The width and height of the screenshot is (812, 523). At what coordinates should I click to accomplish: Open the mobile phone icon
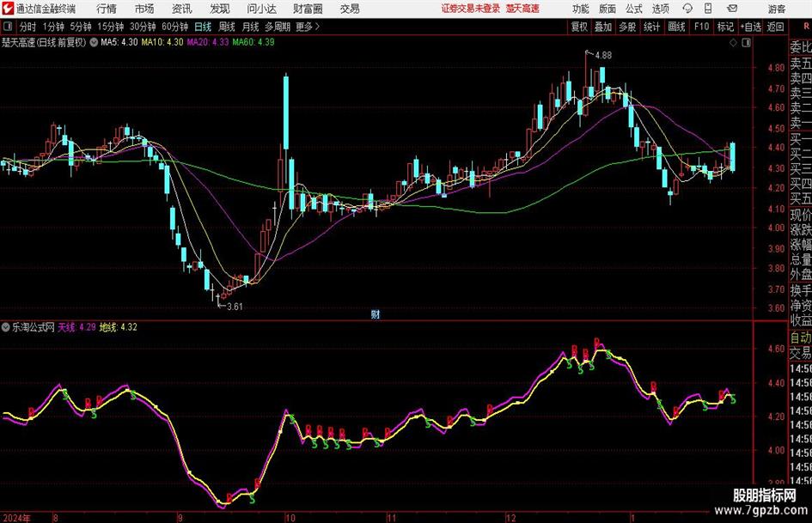pyautogui.click(x=708, y=9)
